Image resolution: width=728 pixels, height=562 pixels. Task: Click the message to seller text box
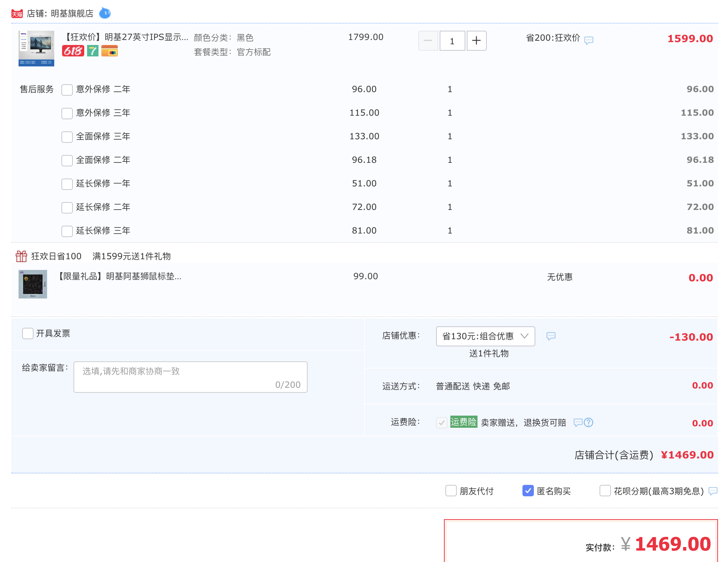click(x=191, y=377)
